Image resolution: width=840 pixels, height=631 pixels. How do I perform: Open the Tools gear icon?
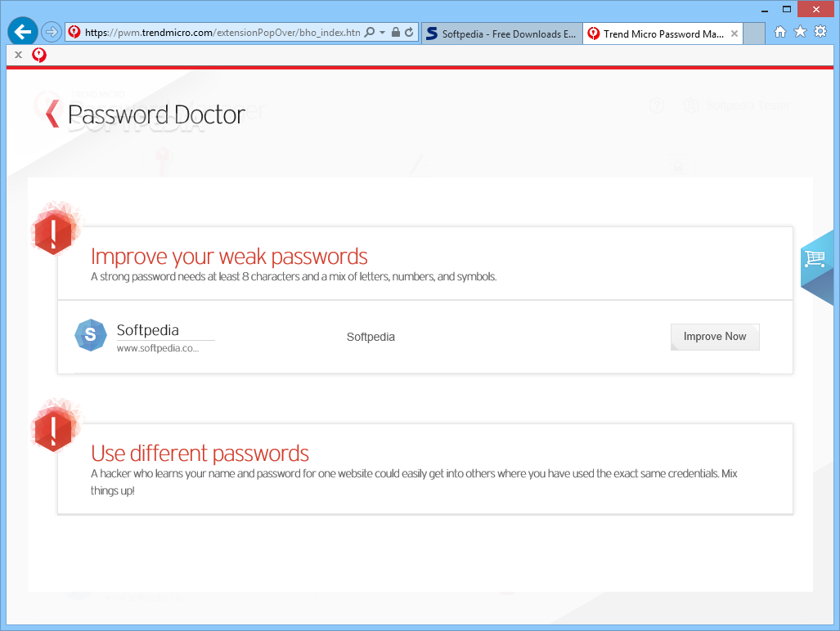click(x=820, y=32)
